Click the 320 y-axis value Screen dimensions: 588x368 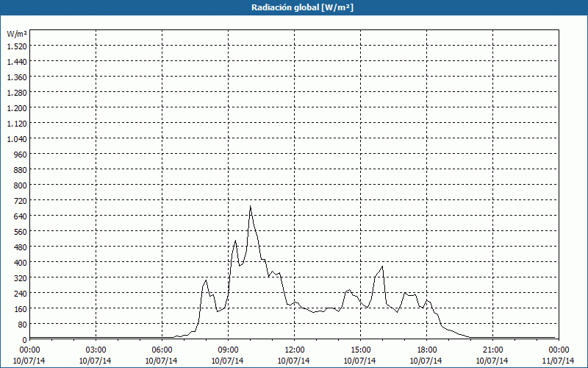pyautogui.click(x=21, y=278)
